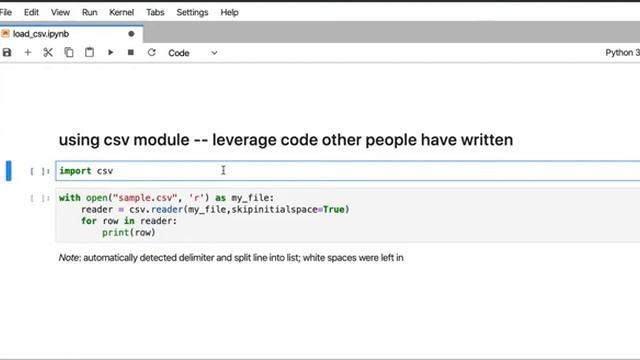640x360 pixels.
Task: Cut the selected cell with scissors icon
Action: pos(48,53)
